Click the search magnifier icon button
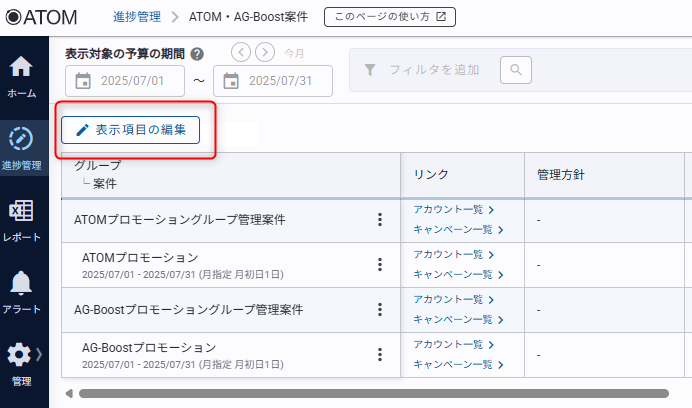Viewport: 692px width, 408px height. (x=515, y=70)
